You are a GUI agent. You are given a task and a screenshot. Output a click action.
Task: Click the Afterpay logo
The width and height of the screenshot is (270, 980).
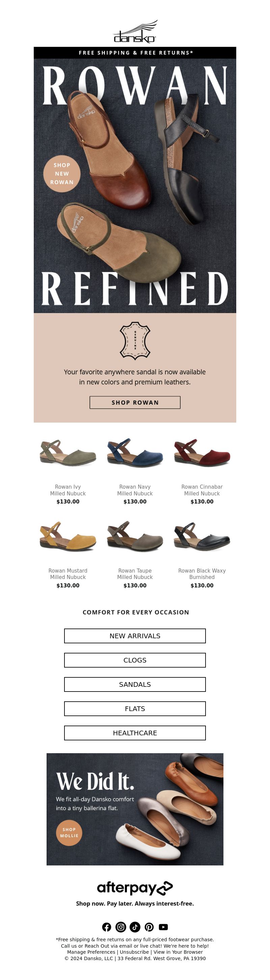tap(135, 888)
